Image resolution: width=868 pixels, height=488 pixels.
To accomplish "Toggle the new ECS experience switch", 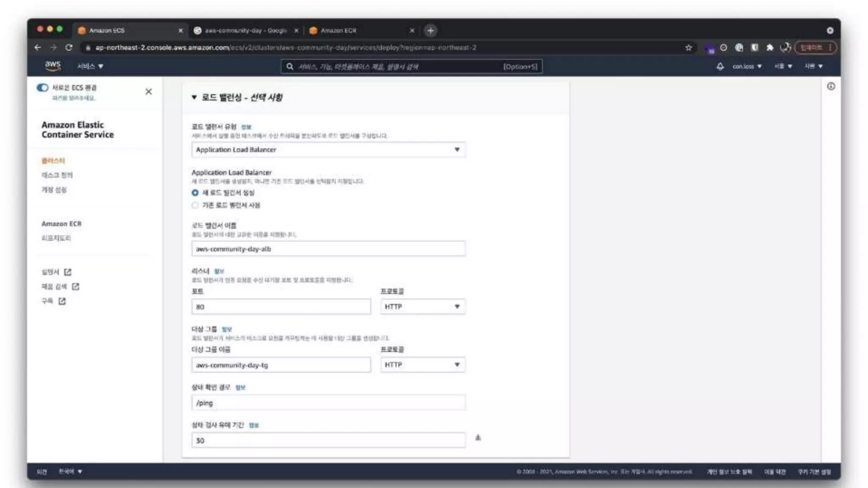I will [x=43, y=88].
